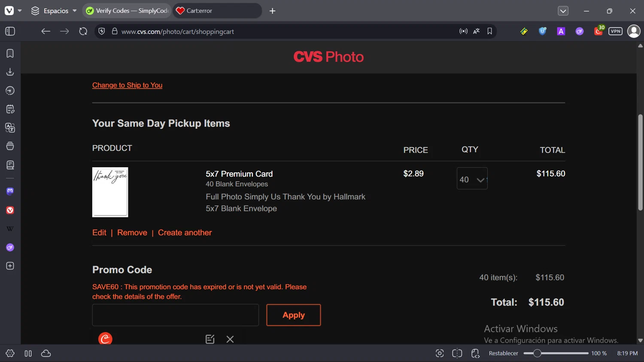
Task: Open the user profile avatar
Action: [634, 31]
